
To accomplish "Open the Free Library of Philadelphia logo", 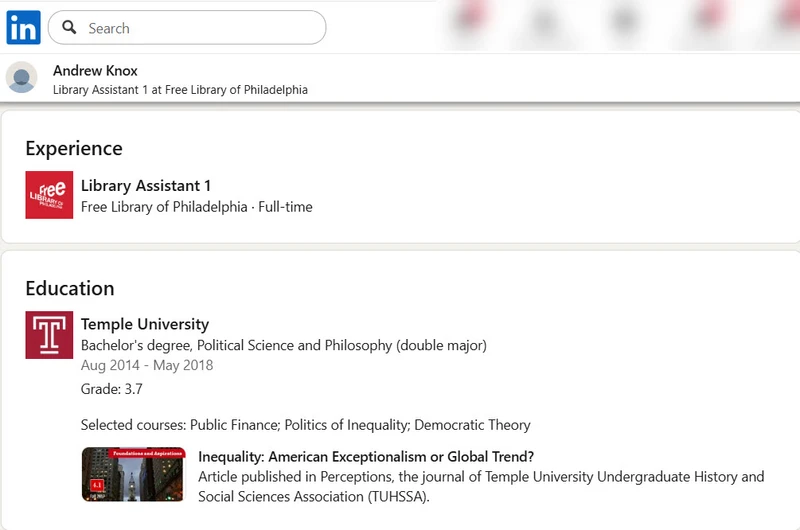I will pyautogui.click(x=49, y=195).
